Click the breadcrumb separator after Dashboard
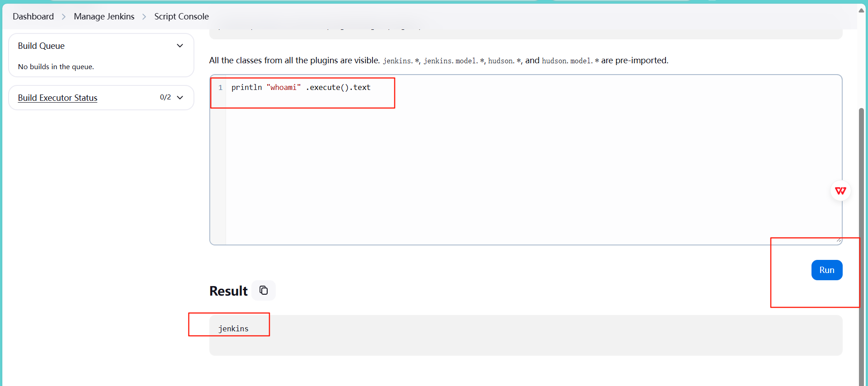The image size is (868, 386). tap(64, 17)
